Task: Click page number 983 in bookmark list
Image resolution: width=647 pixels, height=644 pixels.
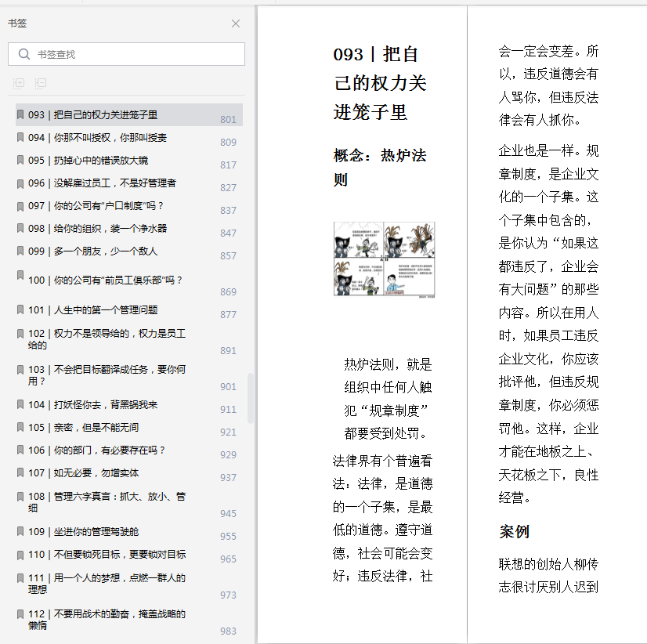Action: pos(228,631)
